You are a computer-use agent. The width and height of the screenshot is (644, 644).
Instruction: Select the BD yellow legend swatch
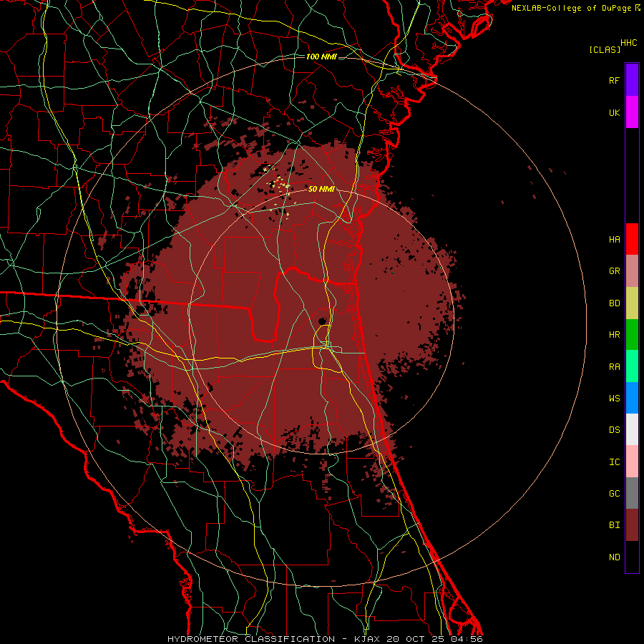coord(632,303)
